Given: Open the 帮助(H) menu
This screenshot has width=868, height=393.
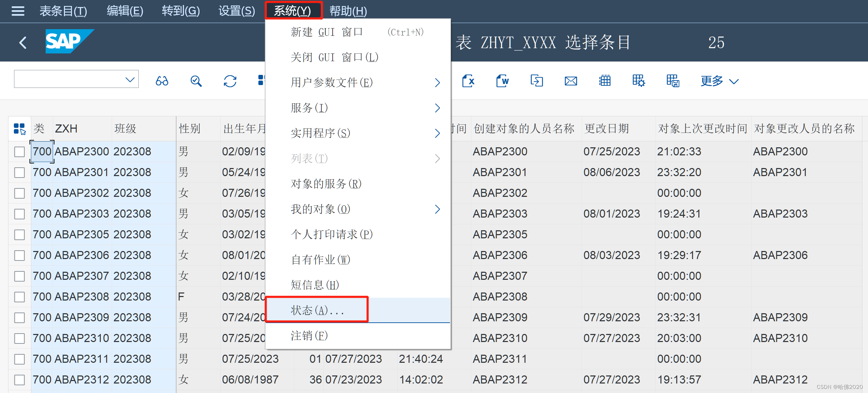Looking at the screenshot, I should click(347, 11).
